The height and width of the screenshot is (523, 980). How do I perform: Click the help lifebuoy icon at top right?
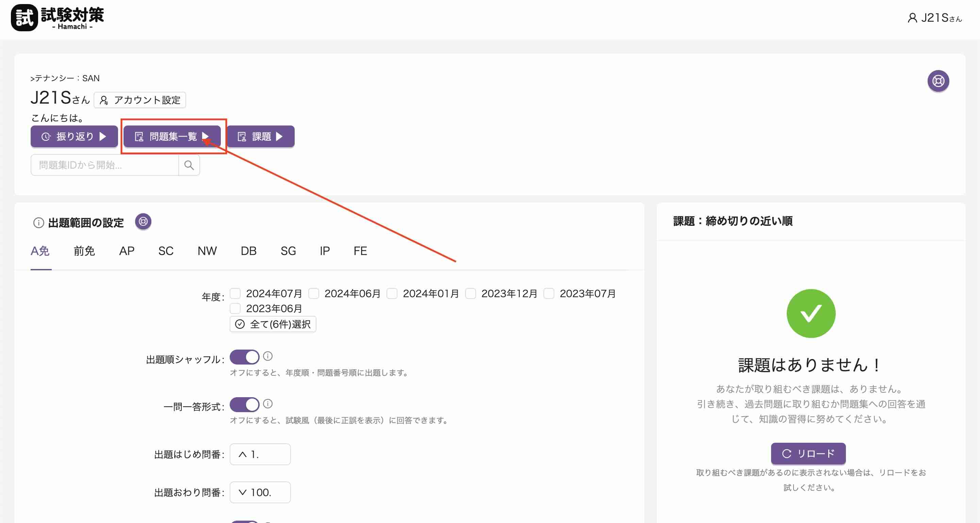click(x=938, y=81)
